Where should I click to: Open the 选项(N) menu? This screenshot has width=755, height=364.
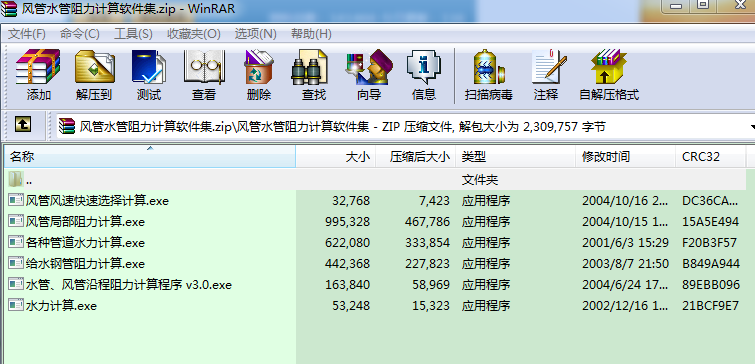(x=256, y=34)
